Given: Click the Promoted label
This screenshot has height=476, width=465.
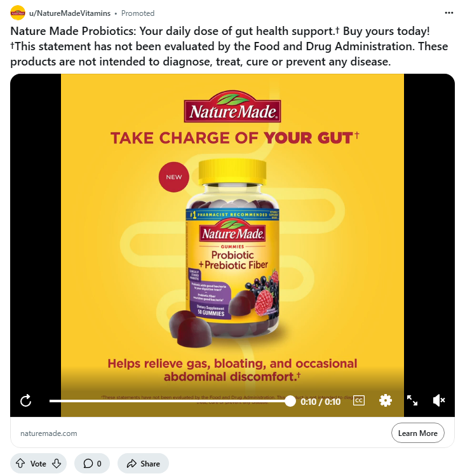Looking at the screenshot, I should point(138,13).
